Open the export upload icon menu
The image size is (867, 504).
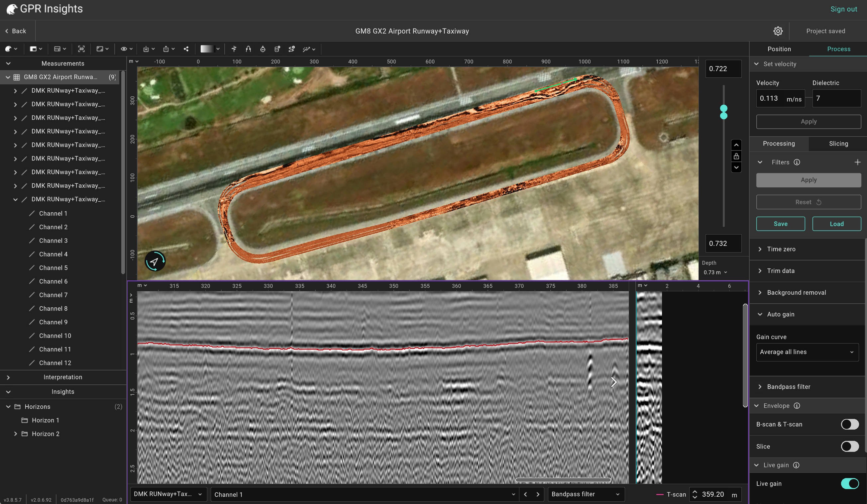pos(168,49)
